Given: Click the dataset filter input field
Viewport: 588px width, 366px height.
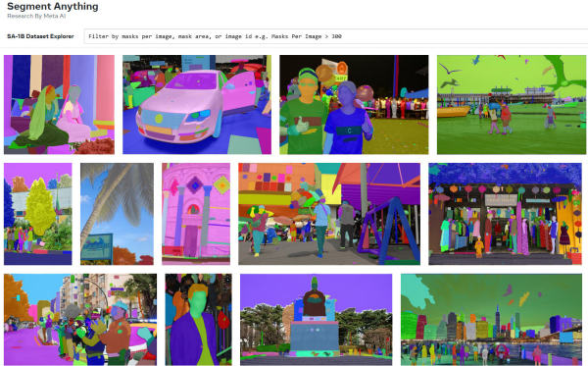Looking at the screenshot, I should pyautogui.click(x=336, y=36).
